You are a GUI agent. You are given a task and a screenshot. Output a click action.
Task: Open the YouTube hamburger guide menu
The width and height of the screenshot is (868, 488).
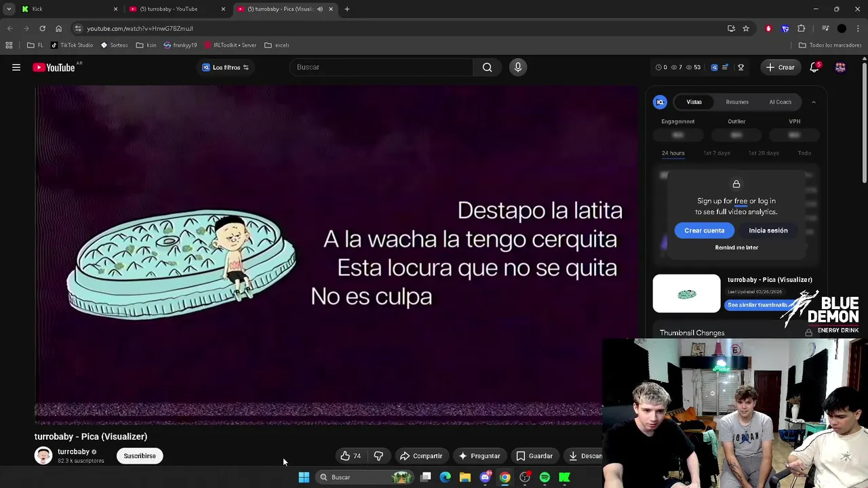pyautogui.click(x=16, y=67)
